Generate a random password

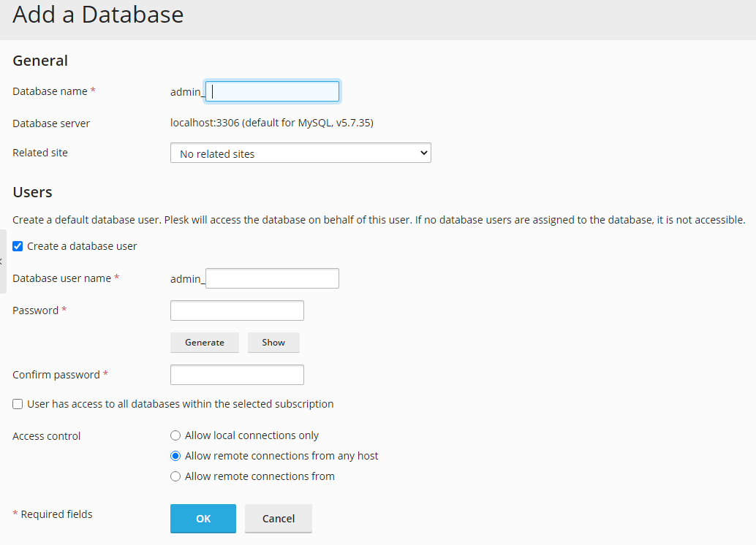tap(204, 342)
